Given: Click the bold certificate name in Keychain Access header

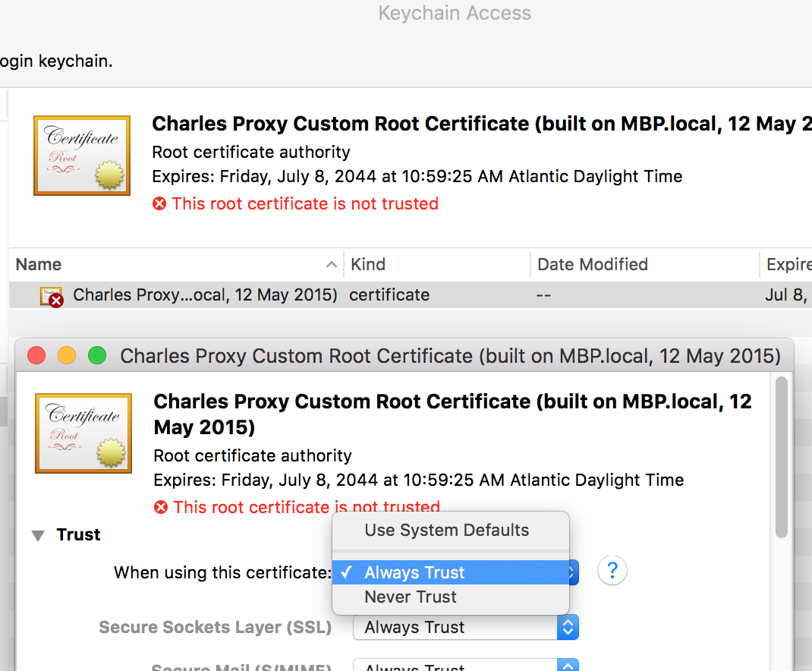Looking at the screenshot, I should [x=482, y=124].
